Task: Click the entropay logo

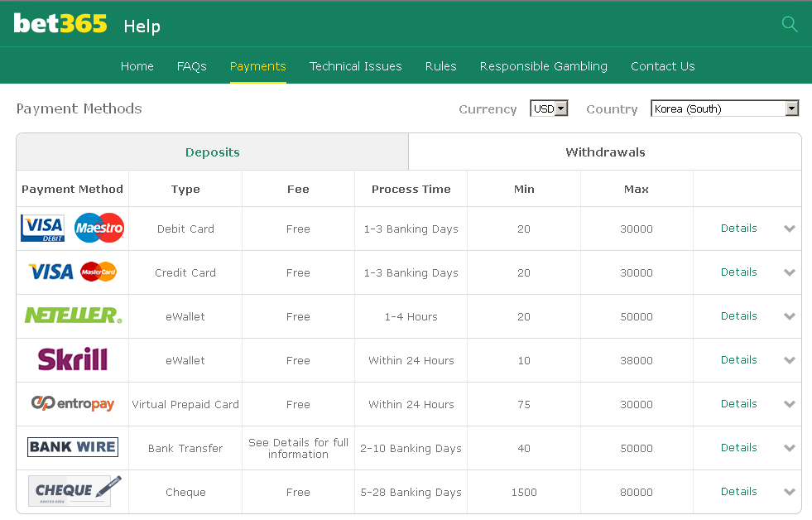Action: click(73, 403)
